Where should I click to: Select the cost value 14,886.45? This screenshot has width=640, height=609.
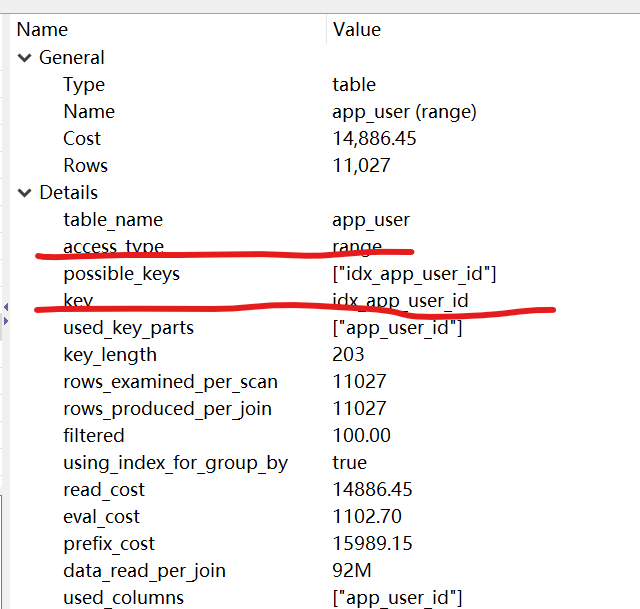[374, 139]
